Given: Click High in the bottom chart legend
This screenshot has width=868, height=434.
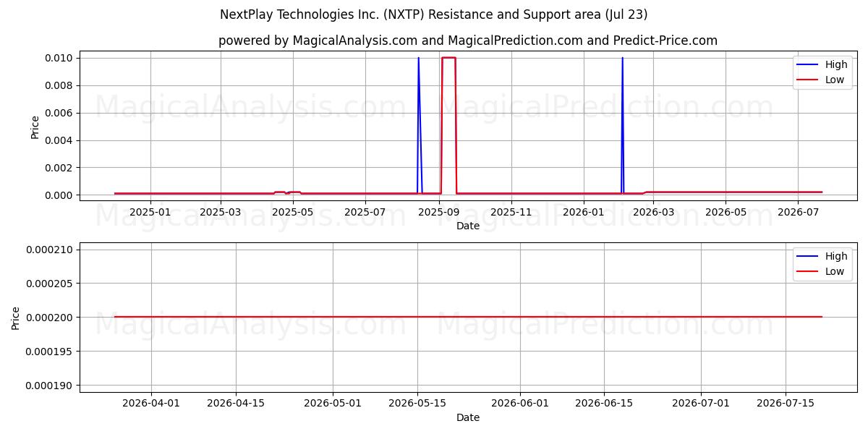Looking at the screenshot, I should coord(836,256).
